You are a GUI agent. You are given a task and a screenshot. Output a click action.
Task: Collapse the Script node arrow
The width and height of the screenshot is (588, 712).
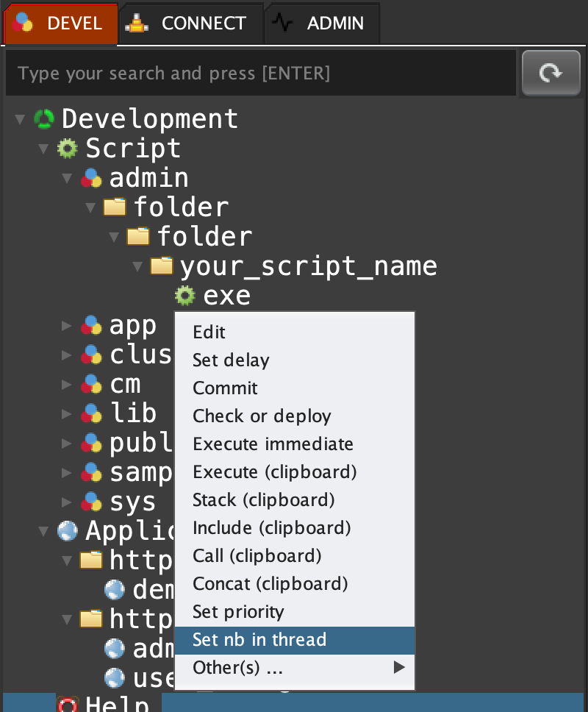[x=43, y=149]
